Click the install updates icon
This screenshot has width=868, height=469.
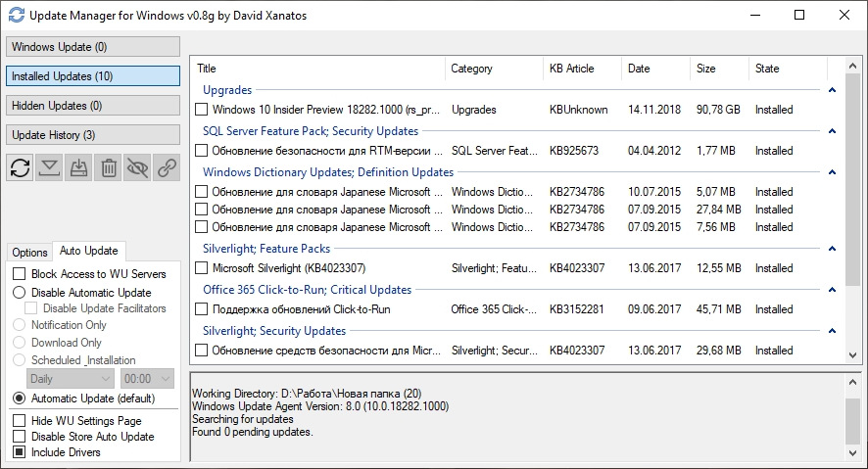click(78, 167)
